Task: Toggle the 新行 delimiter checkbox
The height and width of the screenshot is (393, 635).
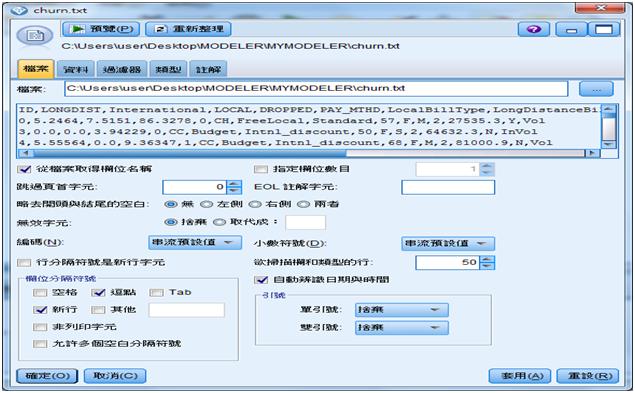Action: 40,310
